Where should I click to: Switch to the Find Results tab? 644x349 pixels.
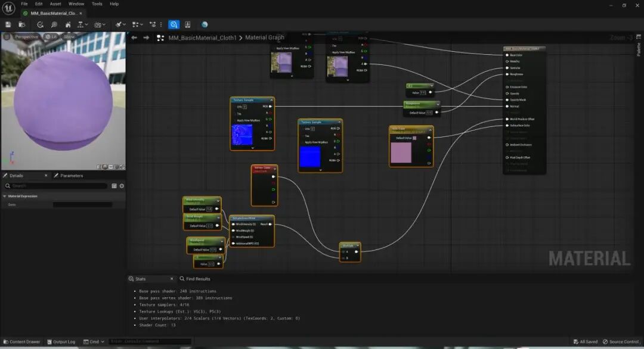[194, 279]
